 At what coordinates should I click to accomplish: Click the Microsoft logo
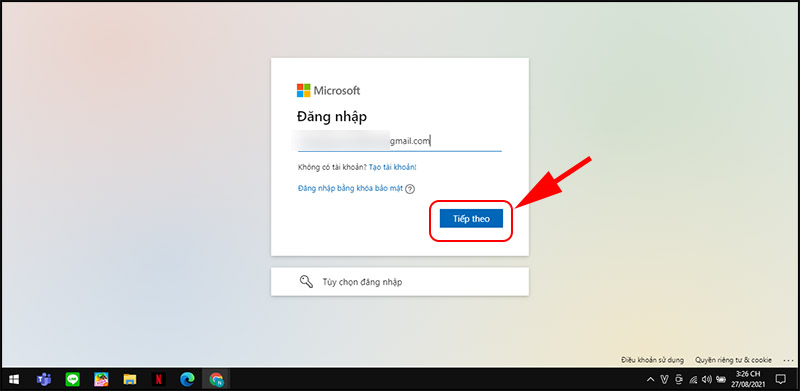(329, 90)
